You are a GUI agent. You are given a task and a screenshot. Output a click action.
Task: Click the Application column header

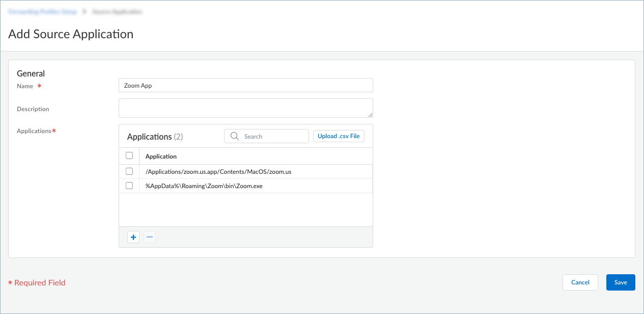[x=161, y=156]
